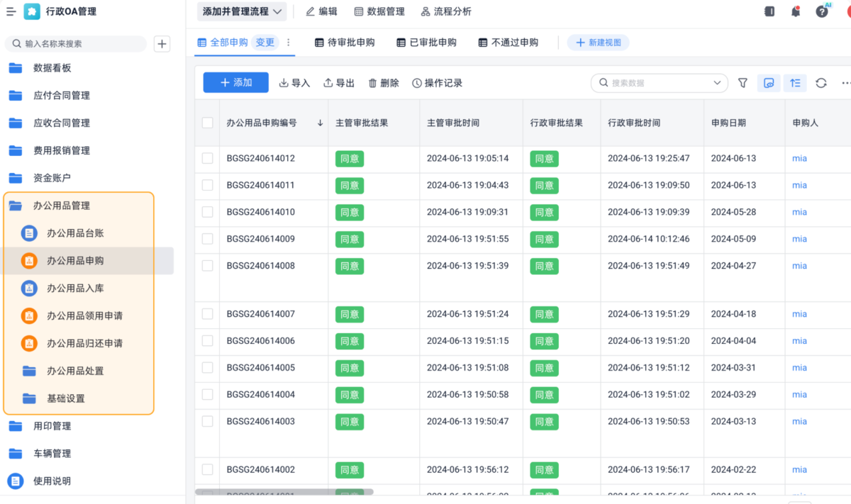The height and width of the screenshot is (504, 851).
Task: Check the row BGSG240614012 checkbox
Action: tap(208, 158)
